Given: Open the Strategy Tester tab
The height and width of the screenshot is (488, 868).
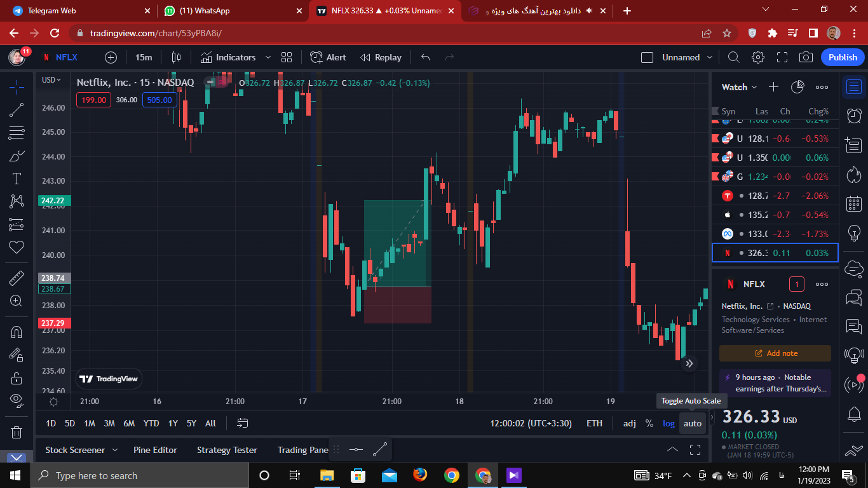Looking at the screenshot, I should tap(227, 450).
